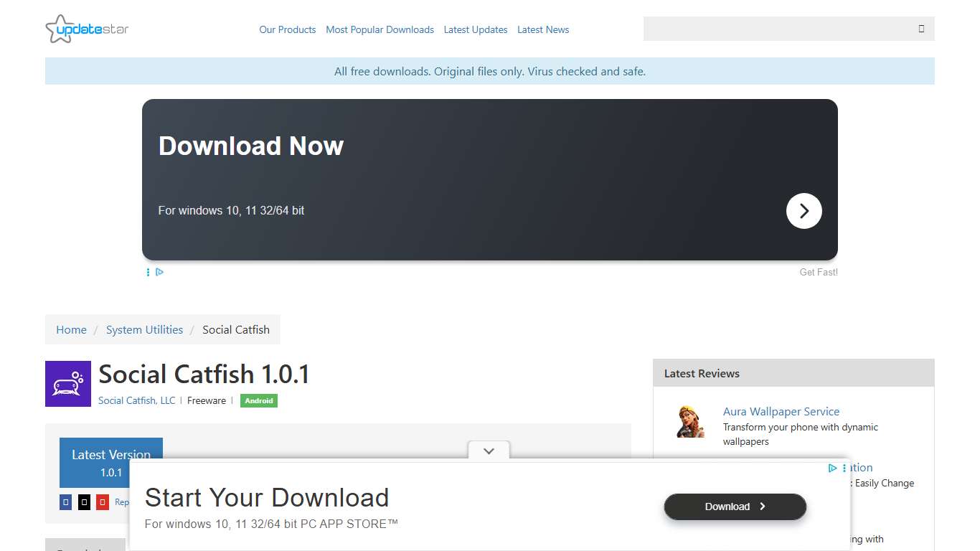Open the Aura Wallpaper Service review

pyautogui.click(x=781, y=411)
